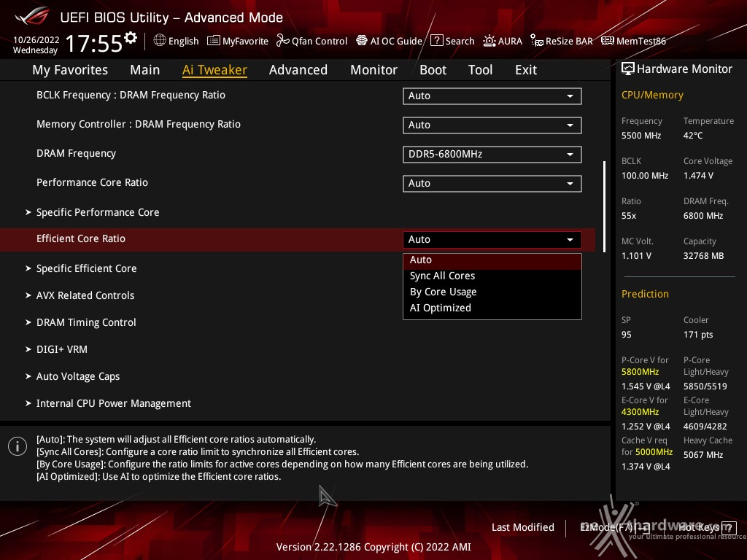Screen dimensions: 747x560
Task: Open the Tool tab
Action: point(480,70)
